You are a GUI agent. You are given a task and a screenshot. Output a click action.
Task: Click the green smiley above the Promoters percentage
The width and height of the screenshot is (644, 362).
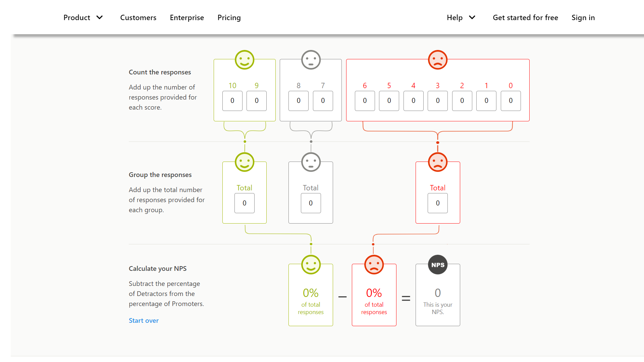(x=311, y=265)
